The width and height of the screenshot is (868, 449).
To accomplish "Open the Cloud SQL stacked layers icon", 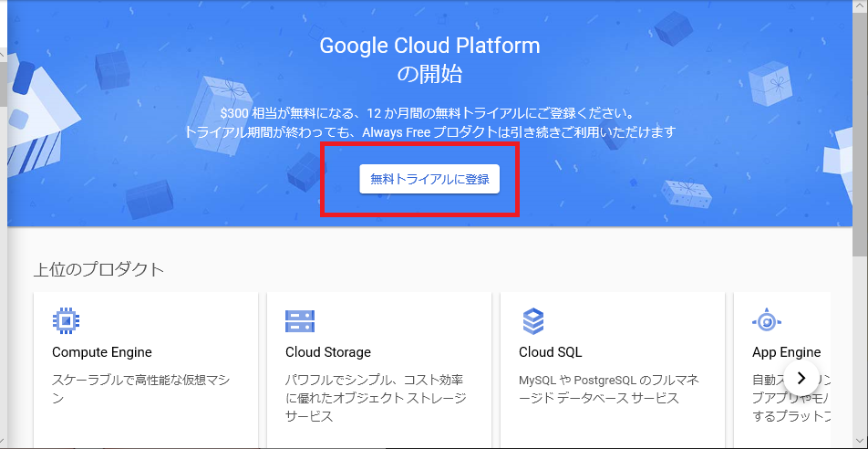I will [533, 320].
